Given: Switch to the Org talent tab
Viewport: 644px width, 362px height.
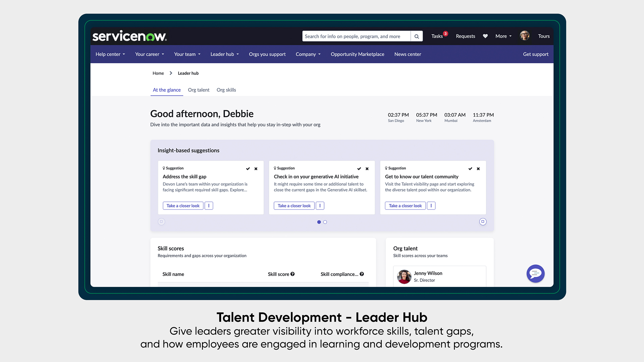Looking at the screenshot, I should pyautogui.click(x=199, y=90).
